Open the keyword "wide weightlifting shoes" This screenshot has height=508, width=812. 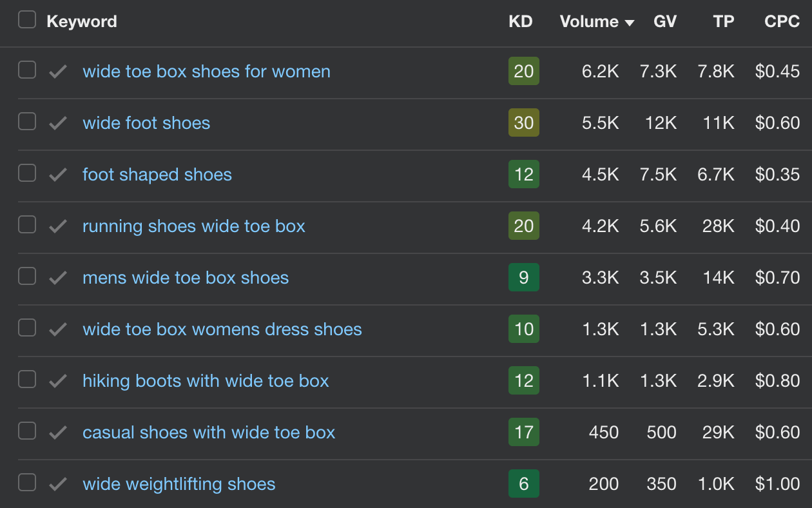179,484
